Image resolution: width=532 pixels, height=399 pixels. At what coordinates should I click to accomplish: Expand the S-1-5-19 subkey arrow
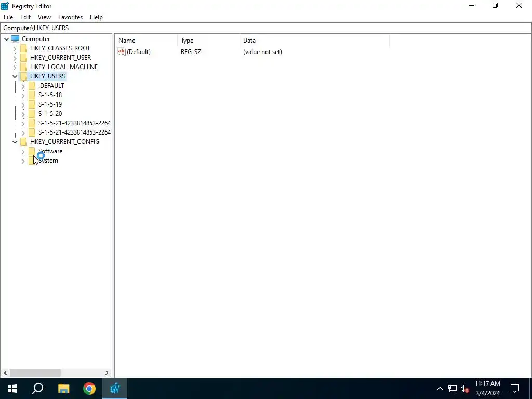(x=23, y=104)
